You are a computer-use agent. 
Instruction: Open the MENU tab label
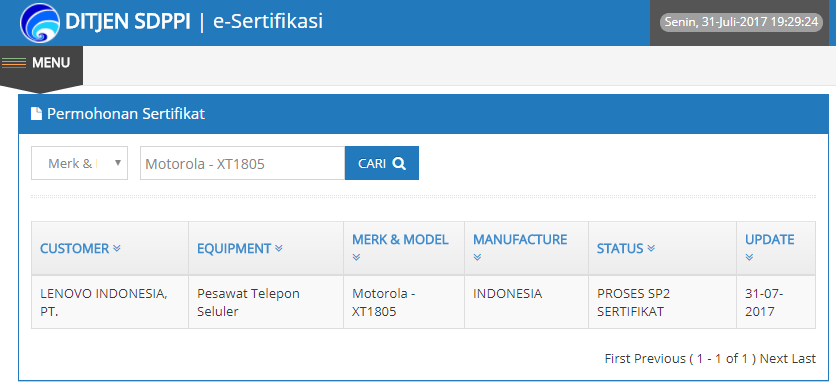point(51,63)
